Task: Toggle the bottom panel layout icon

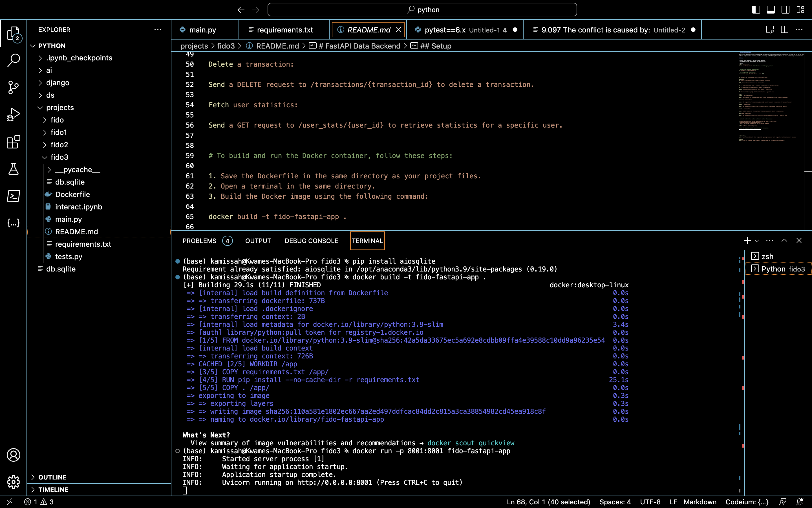Action: [771, 10]
